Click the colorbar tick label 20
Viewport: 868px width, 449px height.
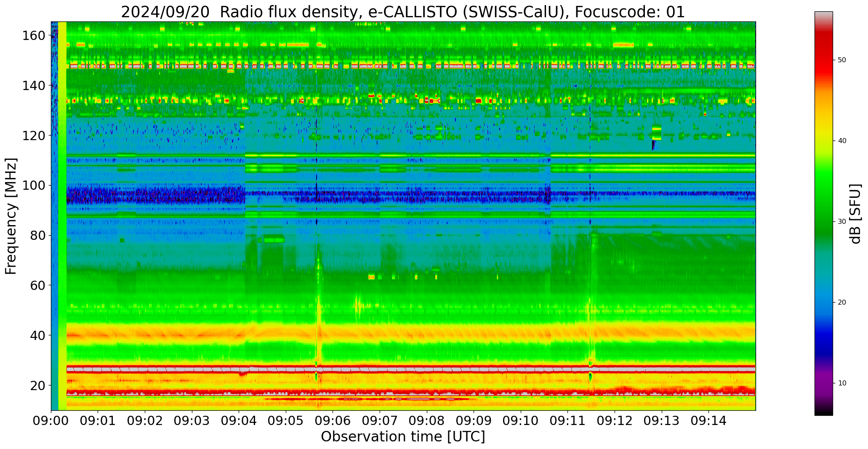click(x=842, y=302)
